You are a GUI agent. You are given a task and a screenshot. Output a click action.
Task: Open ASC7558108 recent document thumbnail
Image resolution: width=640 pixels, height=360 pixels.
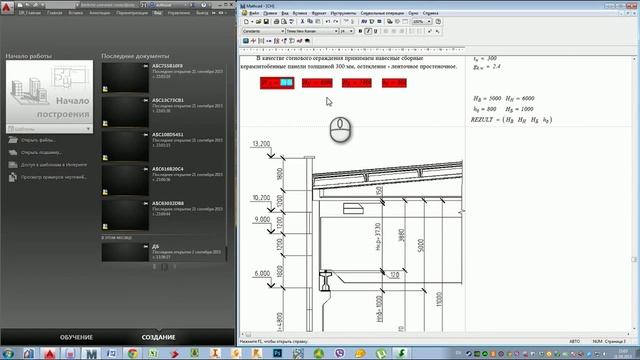click(x=125, y=78)
